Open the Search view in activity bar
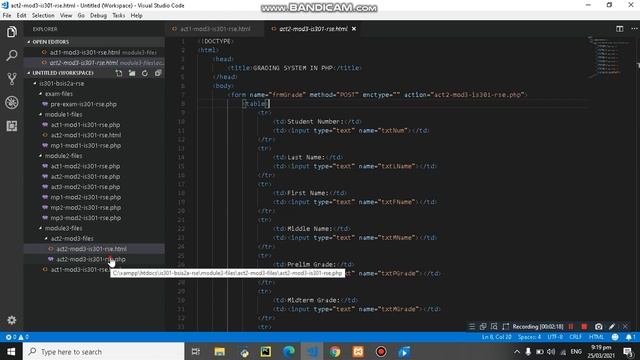The image size is (640, 360). pos(12,55)
